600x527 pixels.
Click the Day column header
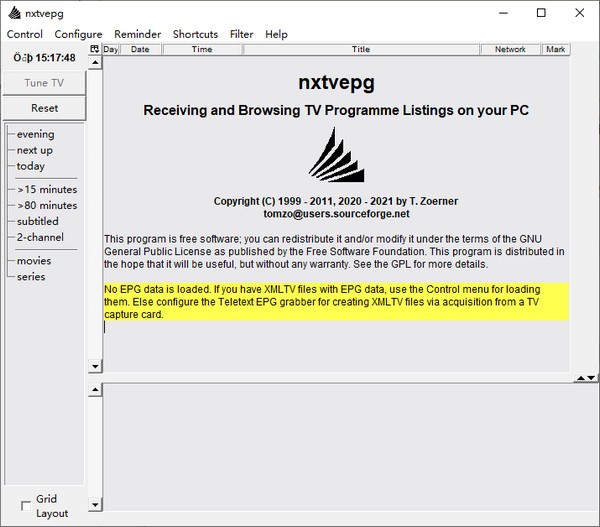coord(111,49)
